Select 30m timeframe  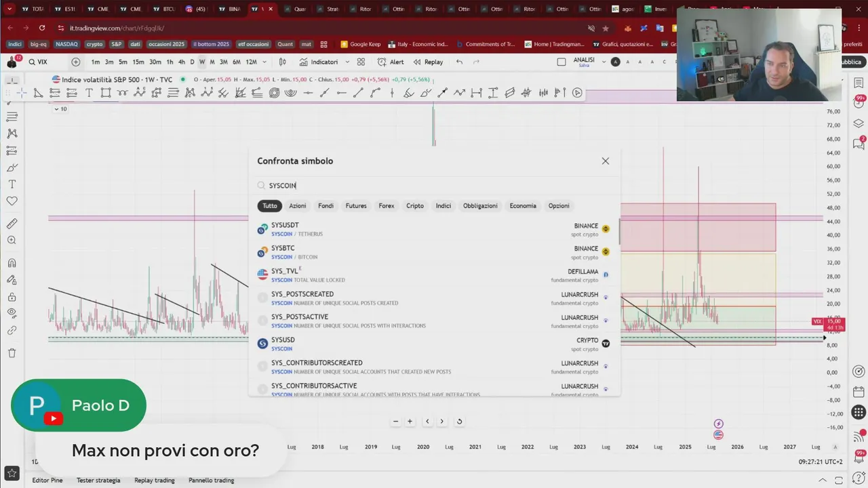[155, 62]
